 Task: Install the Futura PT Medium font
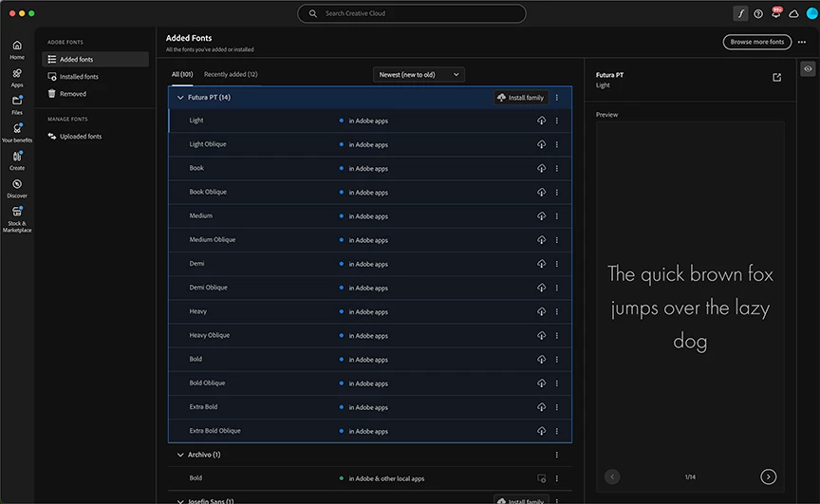point(541,215)
